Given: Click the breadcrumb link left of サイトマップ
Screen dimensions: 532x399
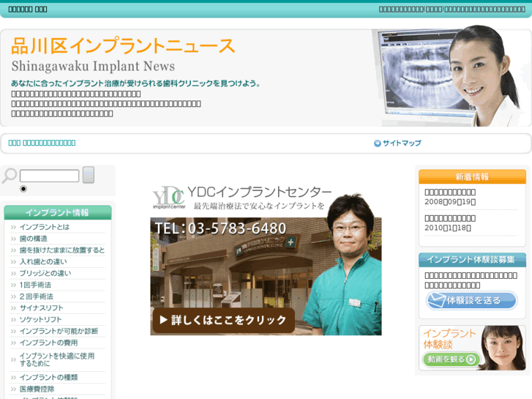Looking at the screenshot, I should pyautogui.click(x=42, y=143).
